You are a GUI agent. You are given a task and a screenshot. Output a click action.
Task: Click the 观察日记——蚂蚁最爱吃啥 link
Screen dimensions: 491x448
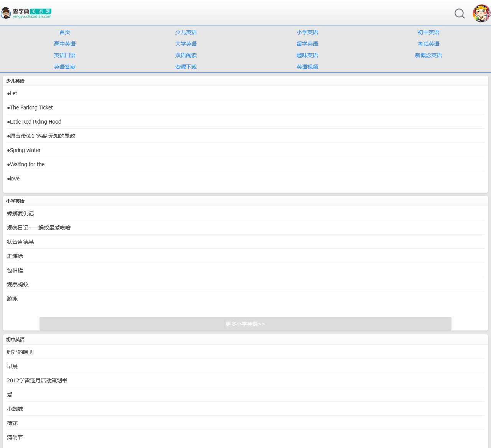tap(39, 228)
